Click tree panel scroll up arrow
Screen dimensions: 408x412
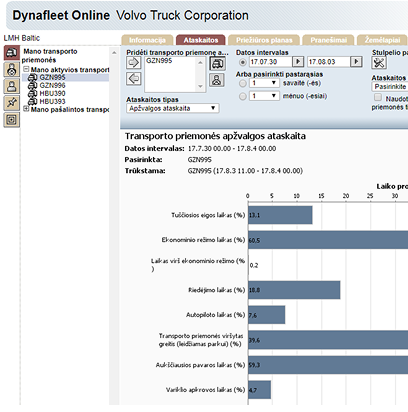pos(114,53)
